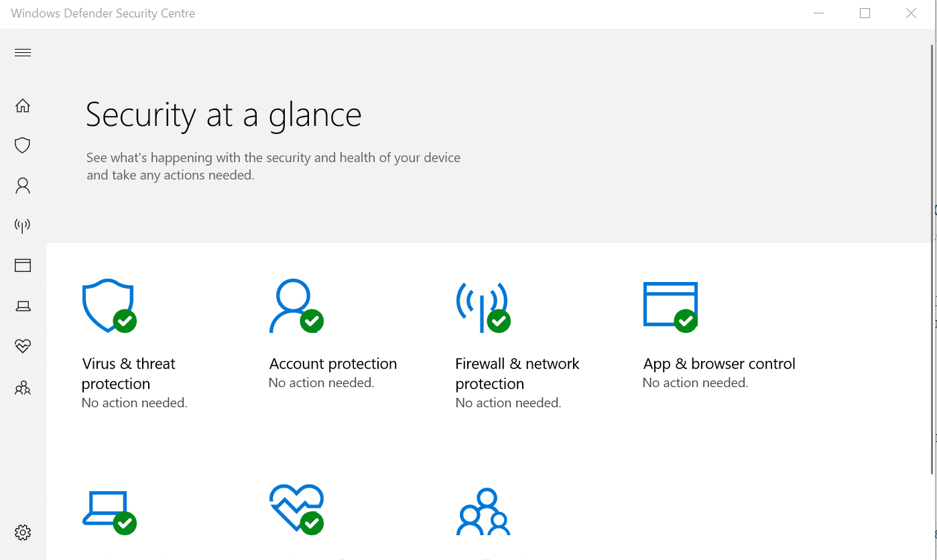
Task: Go to Home in sidebar
Action: coord(23,105)
